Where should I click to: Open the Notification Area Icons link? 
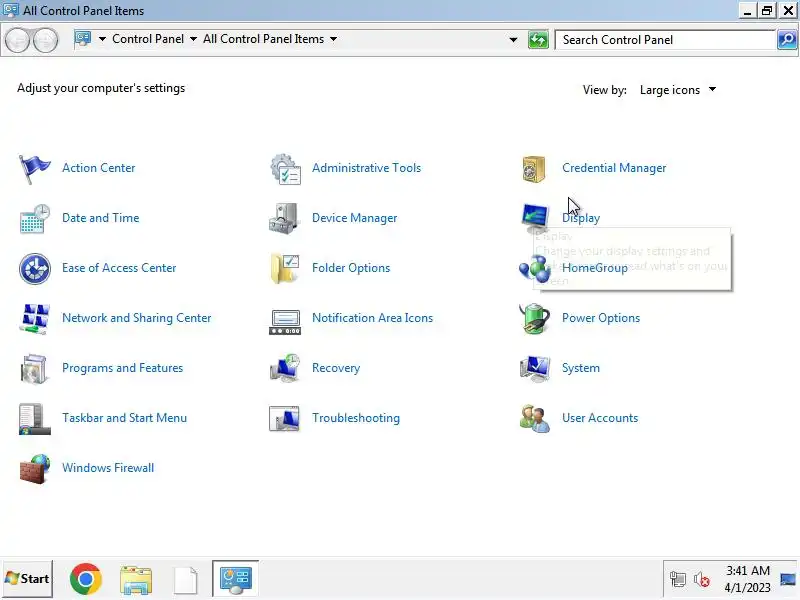pyautogui.click(x=372, y=318)
